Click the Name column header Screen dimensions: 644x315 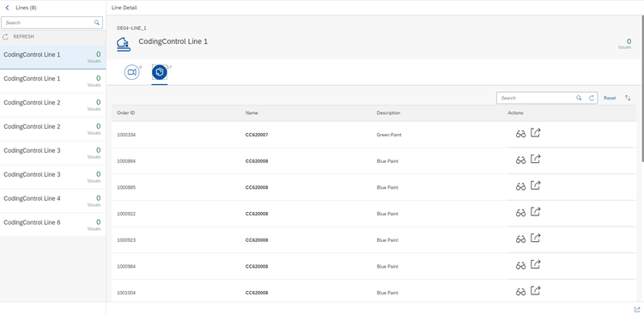coord(252,113)
